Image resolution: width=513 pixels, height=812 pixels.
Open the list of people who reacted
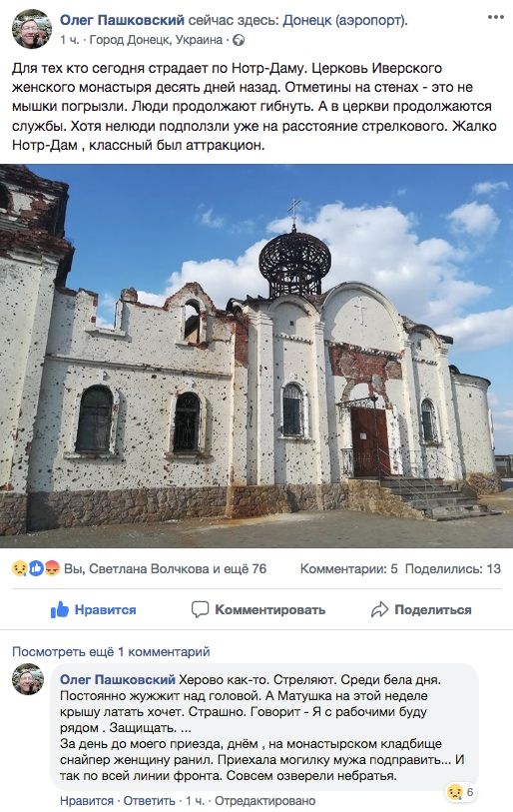point(165,568)
